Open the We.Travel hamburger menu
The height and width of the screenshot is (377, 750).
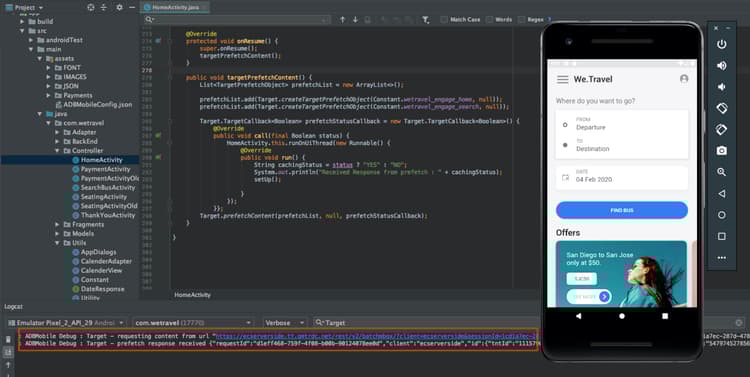click(562, 79)
